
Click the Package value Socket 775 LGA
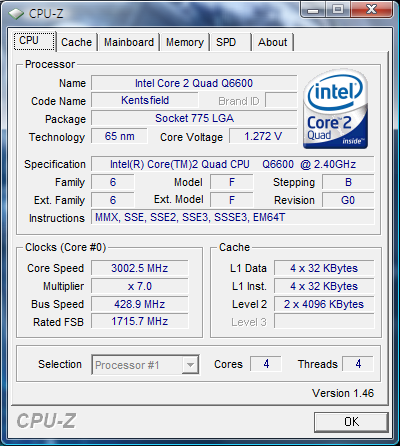[194, 118]
